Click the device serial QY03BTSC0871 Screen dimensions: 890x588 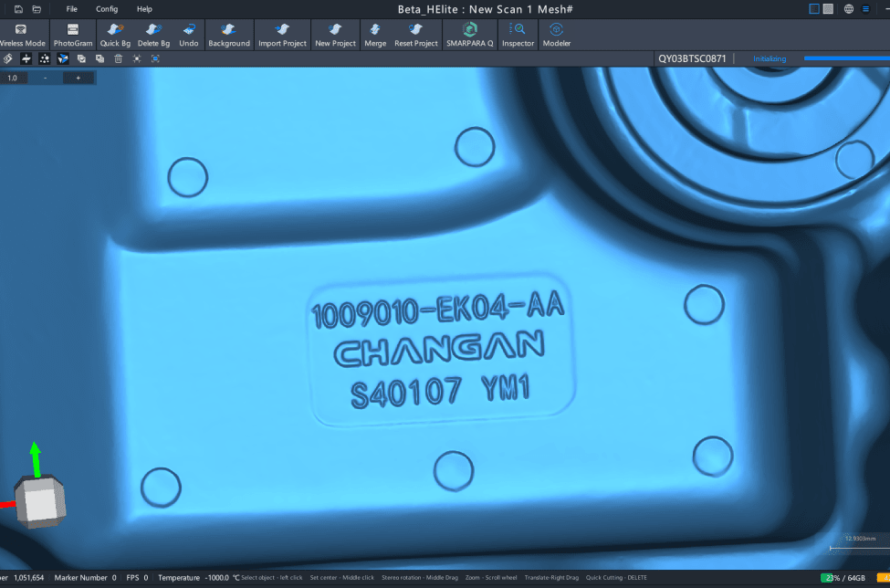692,58
